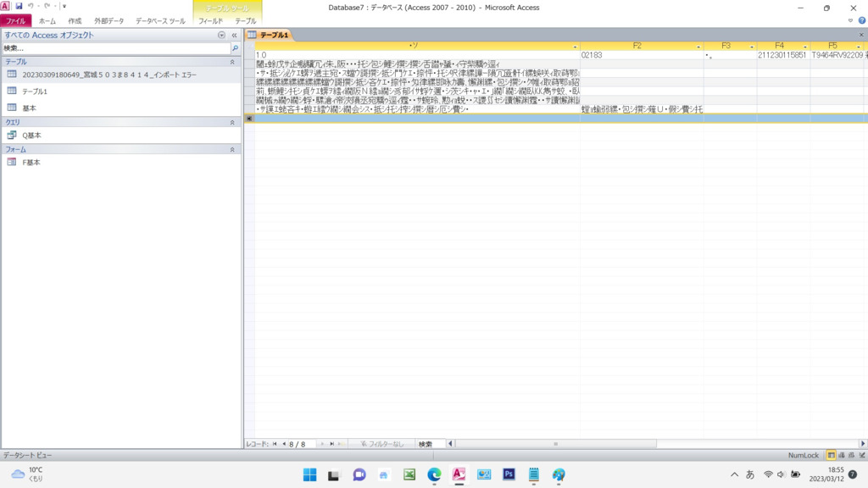Select the テーブル tab under table tools

click(245, 21)
